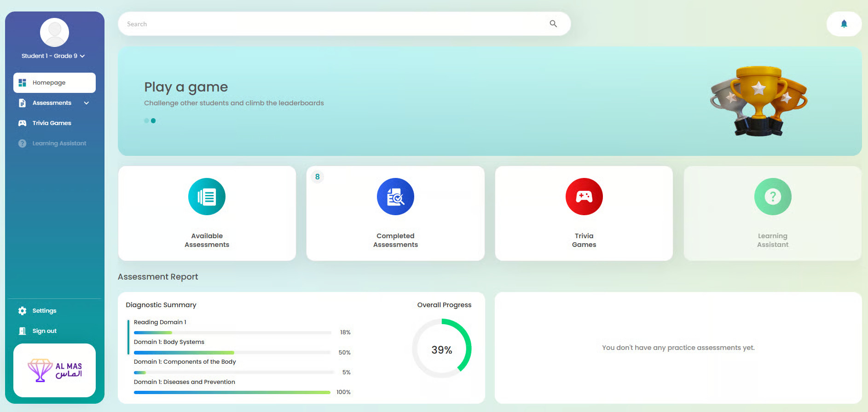Click the red Trivia Games controller icon
Image resolution: width=868 pixels, height=412 pixels.
(x=584, y=197)
